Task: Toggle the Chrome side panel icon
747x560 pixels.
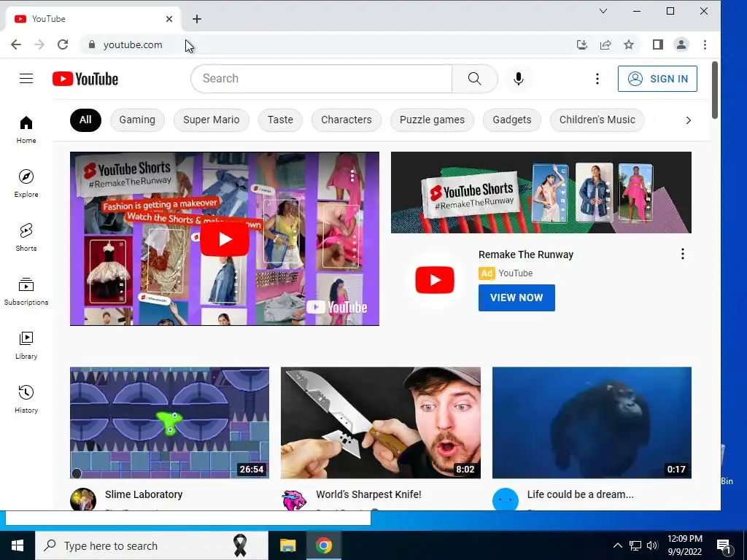Action: 658,44
